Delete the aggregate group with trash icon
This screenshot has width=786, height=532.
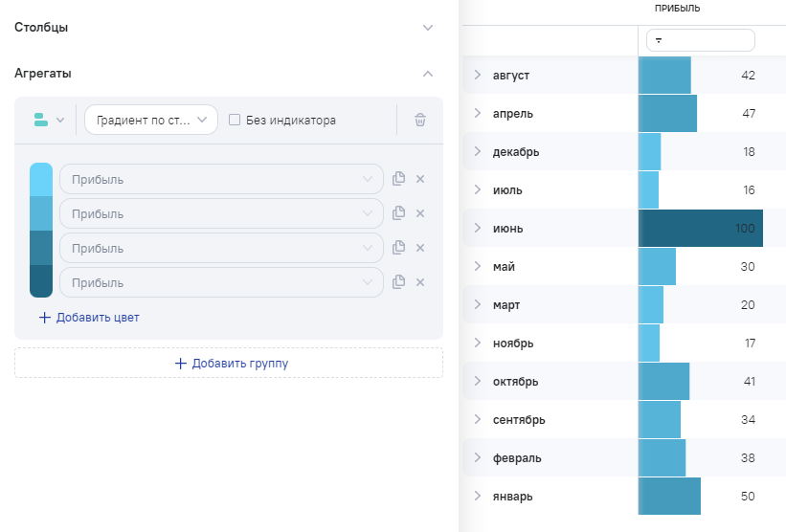pos(419,121)
